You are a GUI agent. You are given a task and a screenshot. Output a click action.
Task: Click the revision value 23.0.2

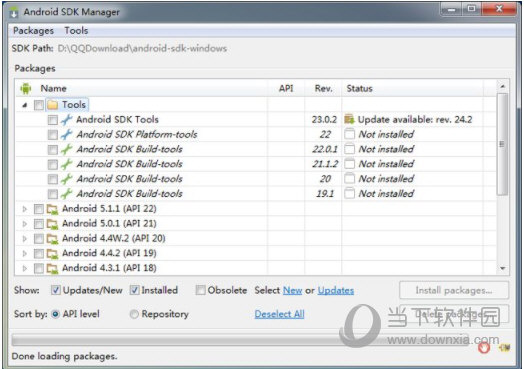(324, 120)
